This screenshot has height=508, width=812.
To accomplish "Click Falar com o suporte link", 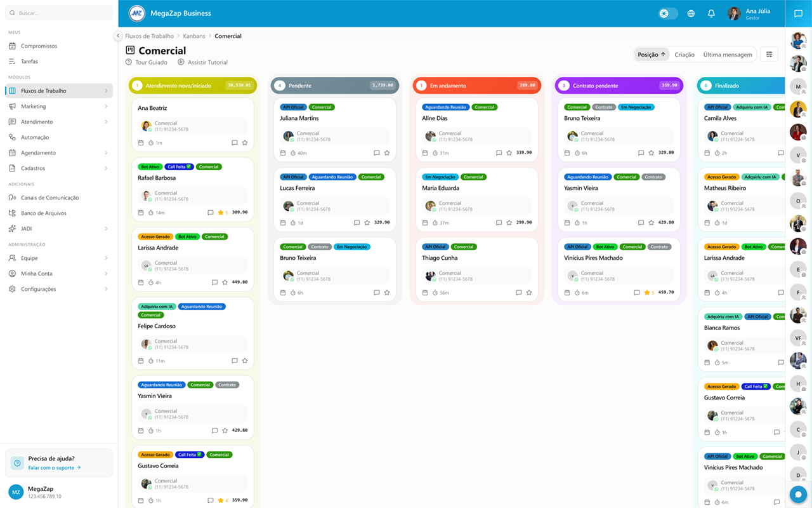I will [54, 468].
